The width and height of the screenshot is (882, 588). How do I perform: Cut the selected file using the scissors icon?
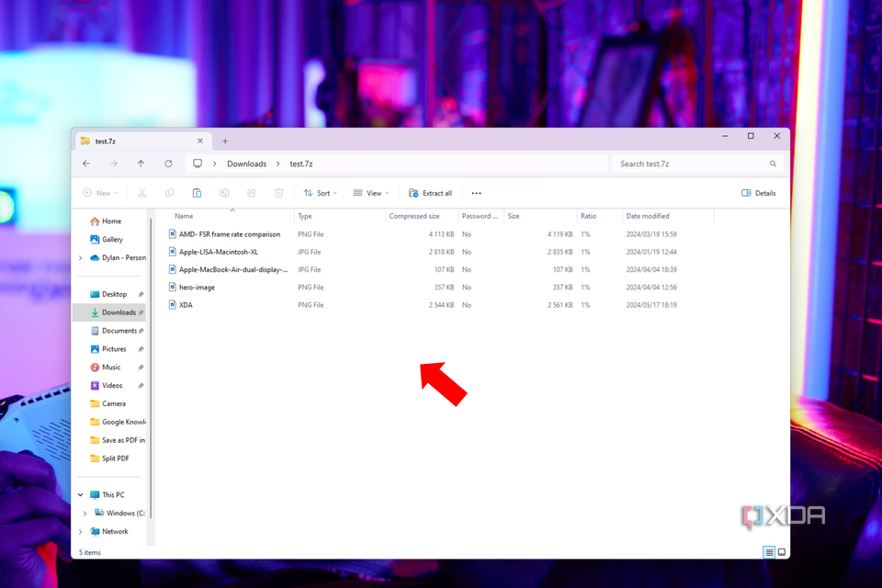[x=142, y=193]
